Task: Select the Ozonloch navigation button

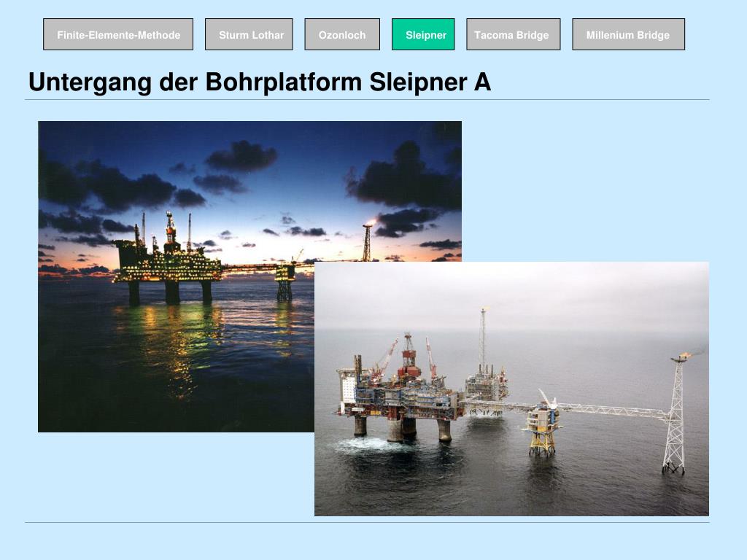Action: [342, 34]
